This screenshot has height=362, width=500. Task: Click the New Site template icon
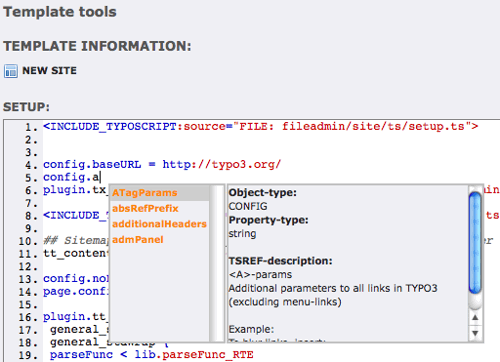coord(11,71)
